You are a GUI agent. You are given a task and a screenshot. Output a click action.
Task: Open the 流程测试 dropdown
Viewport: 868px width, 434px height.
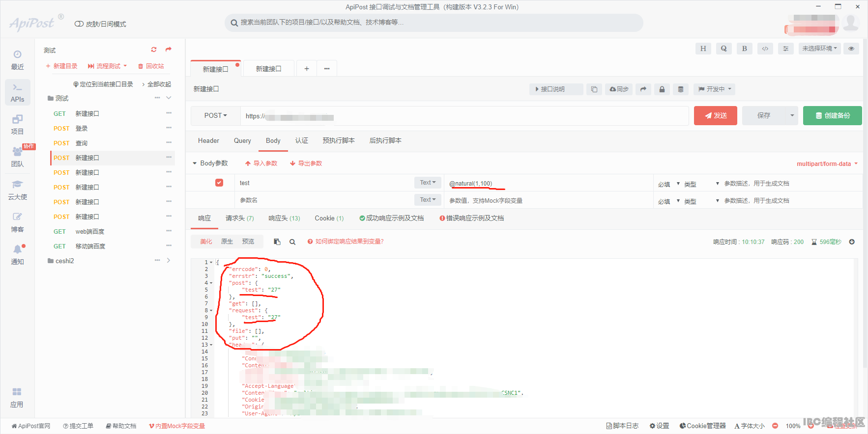[108, 66]
